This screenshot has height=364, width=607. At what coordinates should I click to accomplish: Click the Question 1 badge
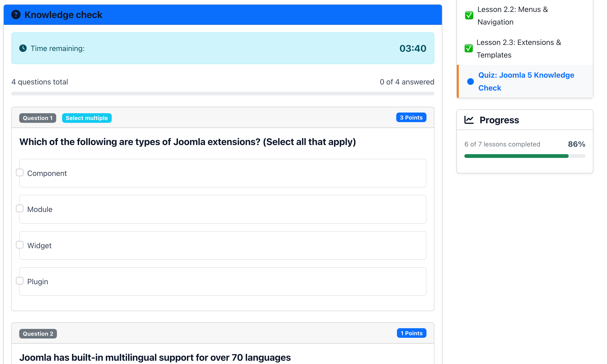pyautogui.click(x=37, y=118)
